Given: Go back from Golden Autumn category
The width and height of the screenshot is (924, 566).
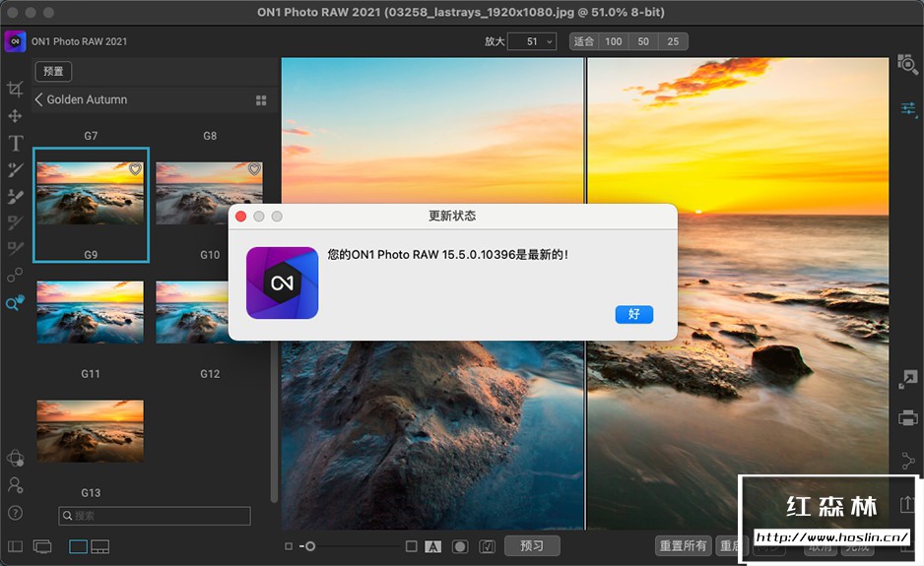Looking at the screenshot, I should [x=38, y=99].
